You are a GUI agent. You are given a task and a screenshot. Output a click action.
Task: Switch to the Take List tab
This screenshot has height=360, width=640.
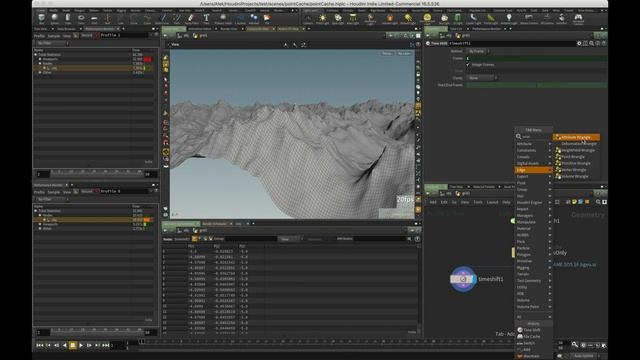tap(456, 29)
